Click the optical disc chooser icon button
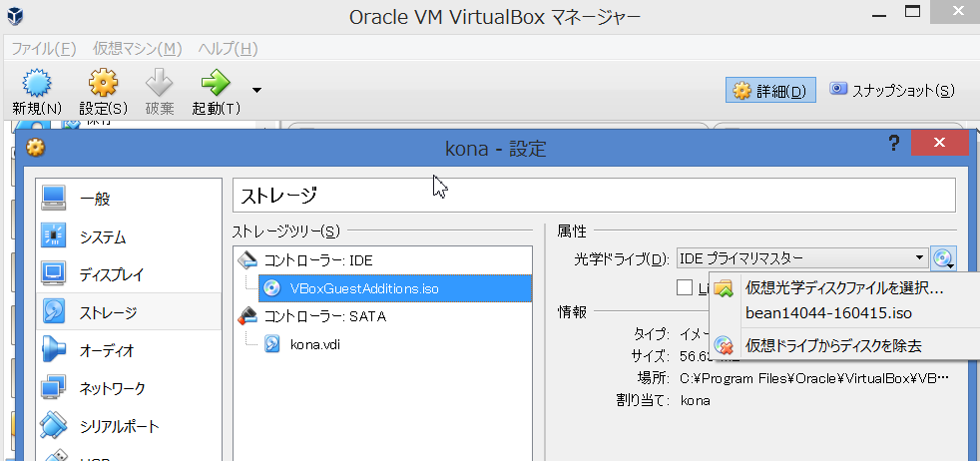Image resolution: width=980 pixels, height=461 pixels. click(x=944, y=258)
